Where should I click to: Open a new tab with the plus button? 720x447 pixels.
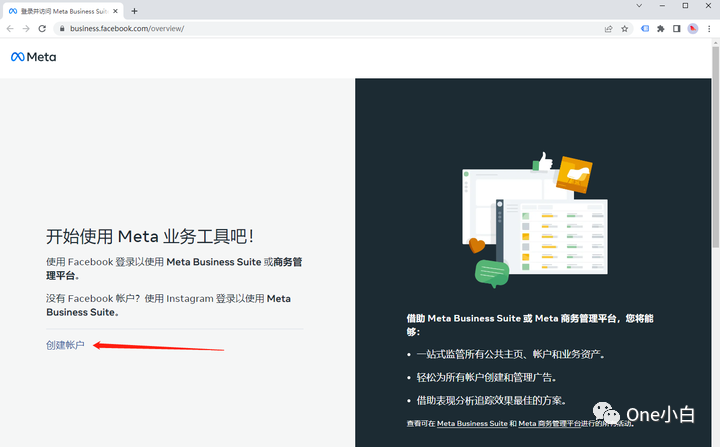134,11
